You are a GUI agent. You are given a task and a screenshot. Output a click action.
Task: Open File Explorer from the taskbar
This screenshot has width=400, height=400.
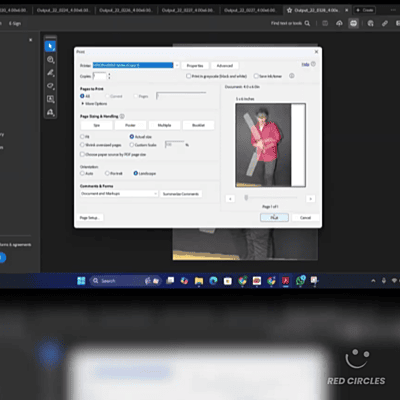tap(199, 281)
